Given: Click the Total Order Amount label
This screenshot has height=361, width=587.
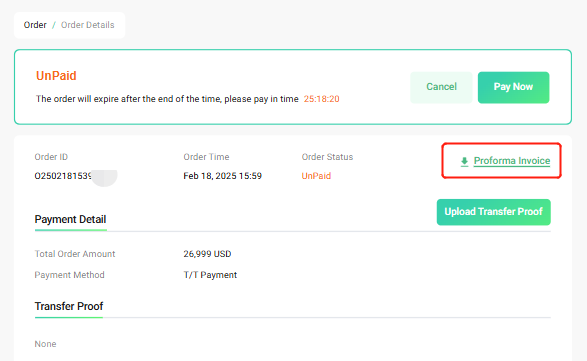Looking at the screenshot, I should click(x=75, y=254).
